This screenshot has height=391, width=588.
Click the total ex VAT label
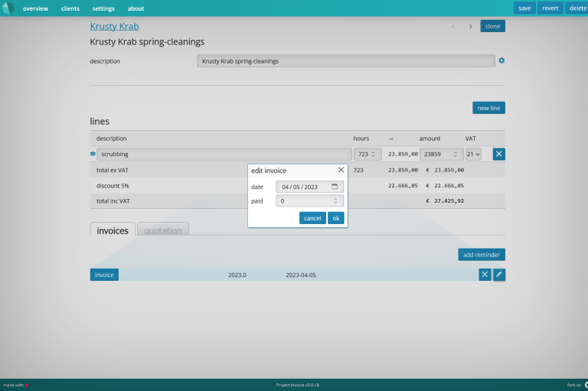tap(112, 170)
